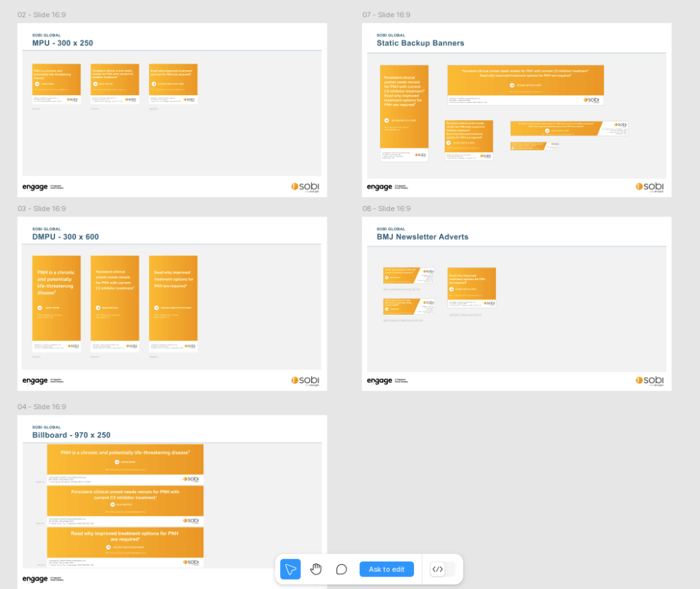Click the engage logo on DMPU slide footer

35,380
